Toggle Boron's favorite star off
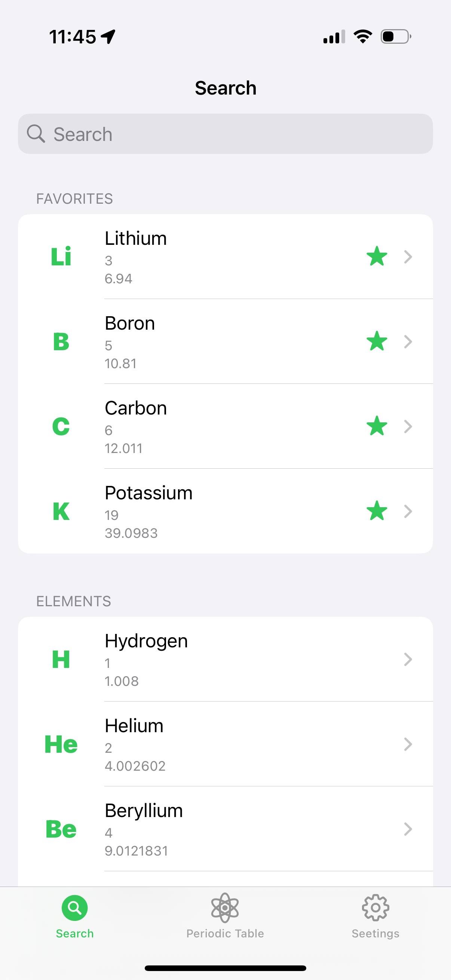This screenshot has width=451, height=980. coord(377,341)
